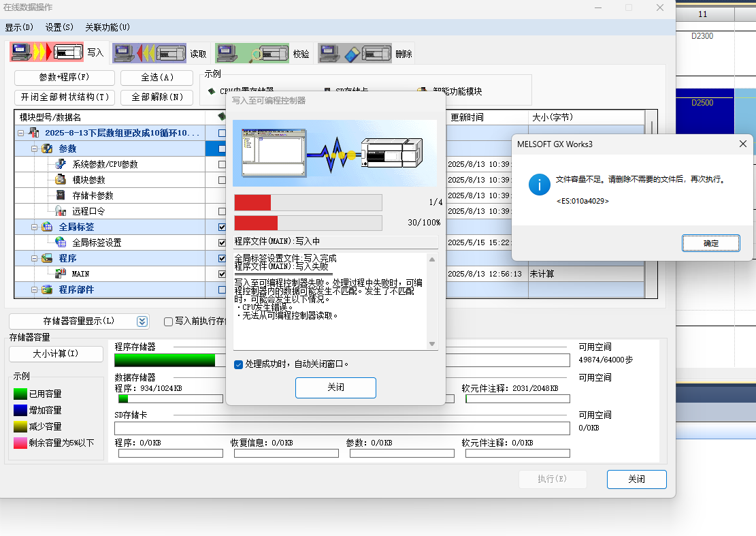Screen dimensions: 756x536
Task: Click the 写入 (Write) tab icon
Action: tap(48, 52)
